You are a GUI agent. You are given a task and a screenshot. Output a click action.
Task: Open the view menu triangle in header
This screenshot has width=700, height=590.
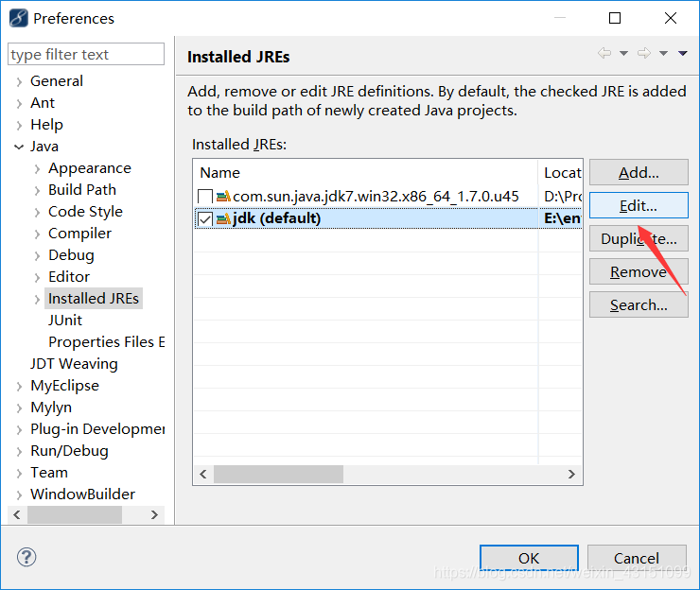683,54
